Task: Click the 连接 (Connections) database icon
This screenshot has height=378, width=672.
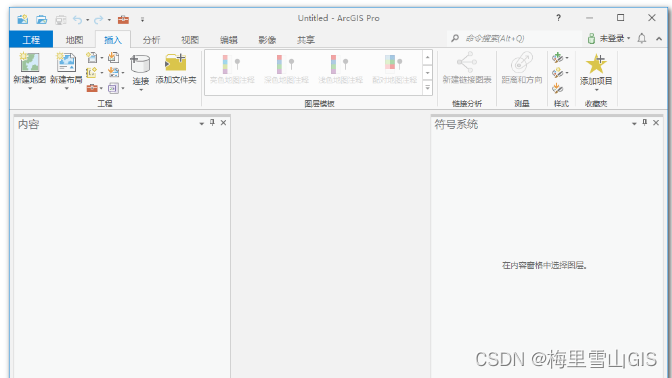Action: (x=140, y=64)
